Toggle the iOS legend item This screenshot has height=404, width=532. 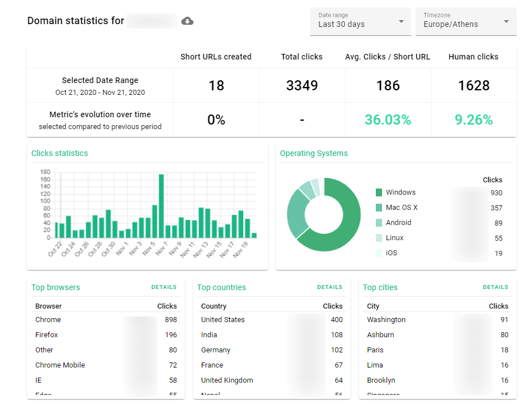click(390, 253)
